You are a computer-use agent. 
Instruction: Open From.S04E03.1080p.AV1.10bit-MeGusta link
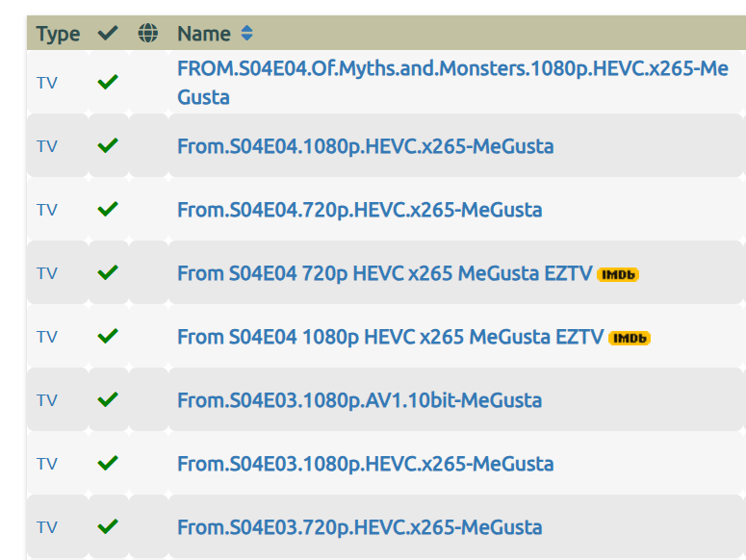pos(360,400)
